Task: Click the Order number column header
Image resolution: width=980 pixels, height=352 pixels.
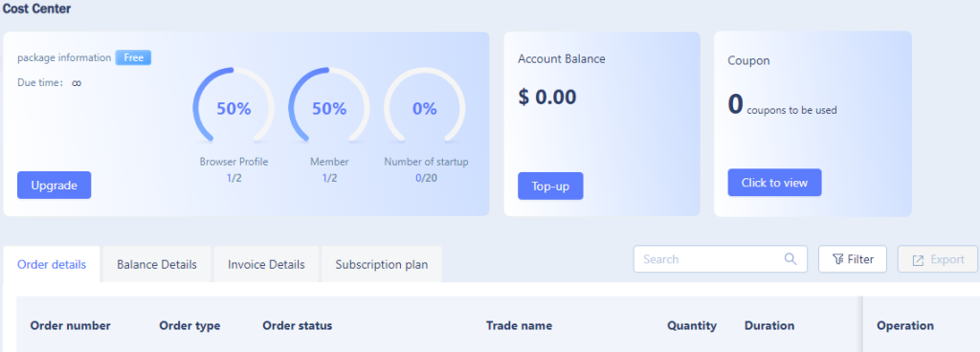Action: click(x=71, y=326)
